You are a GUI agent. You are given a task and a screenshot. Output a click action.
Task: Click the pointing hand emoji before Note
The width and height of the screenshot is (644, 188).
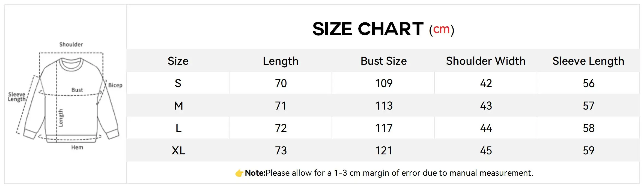[x=239, y=173]
